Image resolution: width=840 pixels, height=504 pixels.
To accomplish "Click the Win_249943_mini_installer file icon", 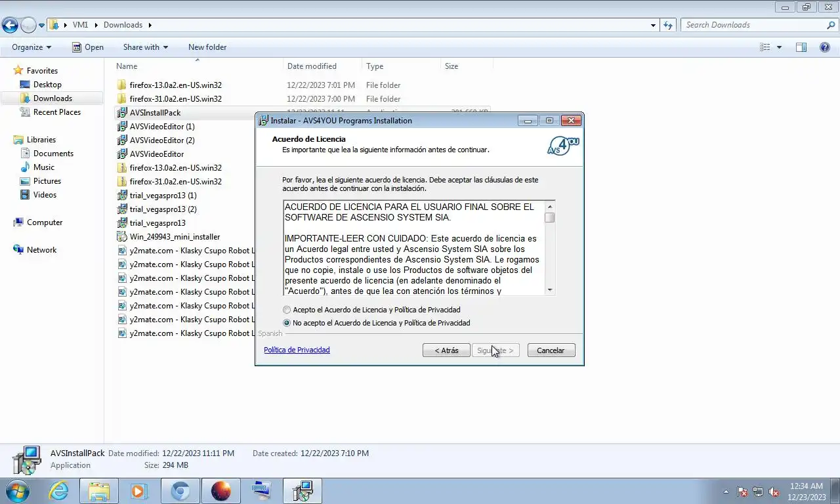I will click(x=122, y=237).
